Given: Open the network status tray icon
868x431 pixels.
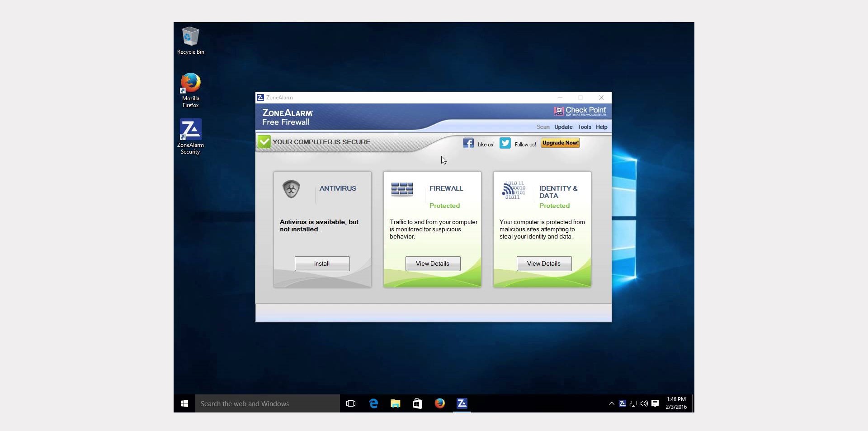Looking at the screenshot, I should tap(633, 403).
